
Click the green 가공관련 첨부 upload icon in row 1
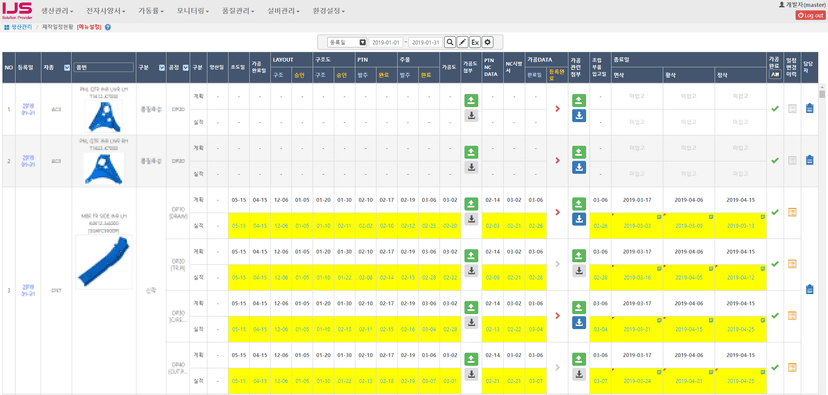(579, 100)
